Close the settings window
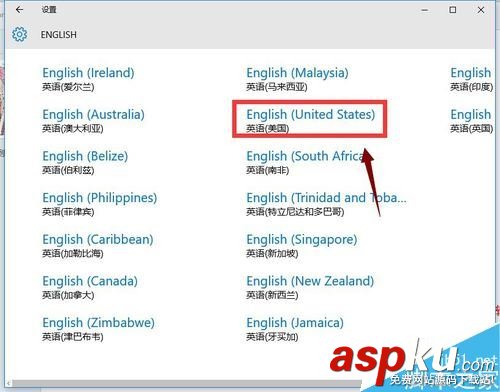 [x=481, y=10]
